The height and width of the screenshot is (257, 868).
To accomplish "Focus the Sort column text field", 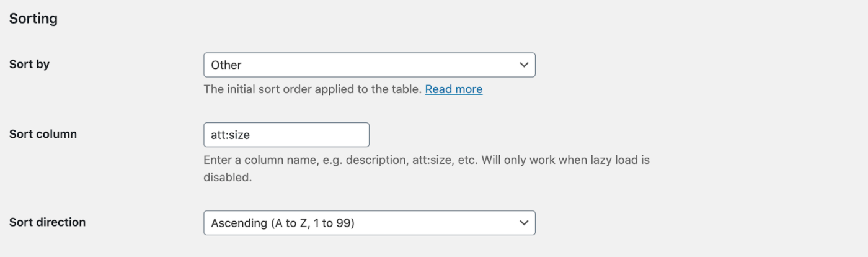I will click(286, 135).
